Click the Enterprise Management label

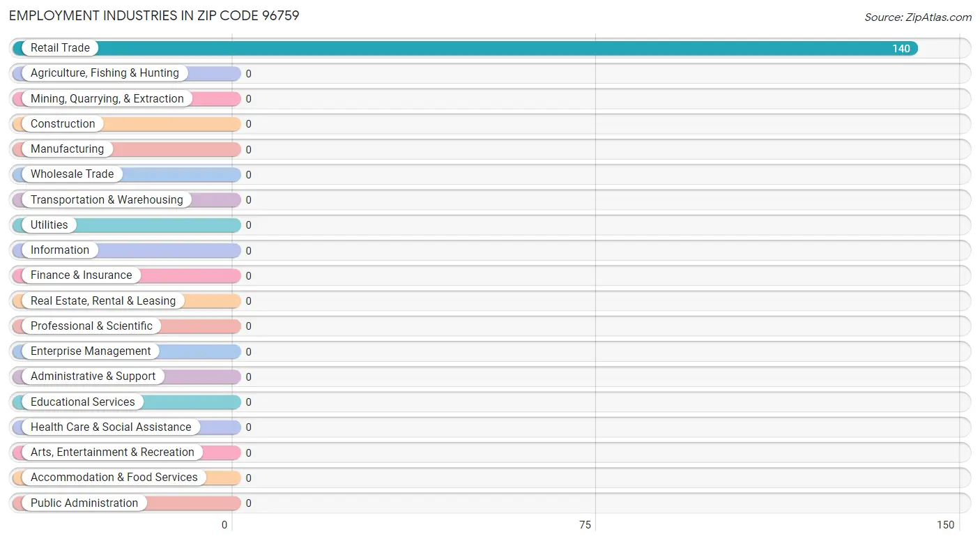[x=91, y=351]
